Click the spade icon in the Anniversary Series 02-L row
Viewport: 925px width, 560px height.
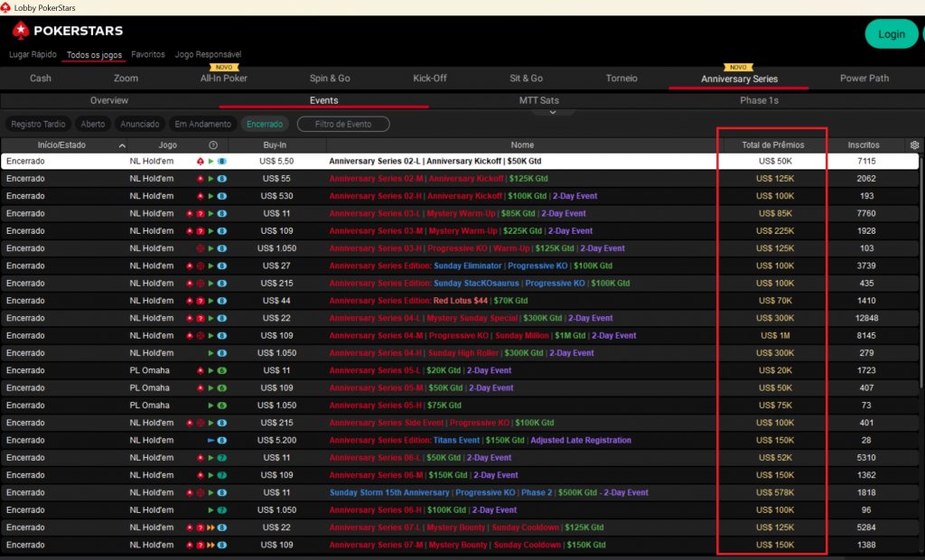[x=200, y=161]
